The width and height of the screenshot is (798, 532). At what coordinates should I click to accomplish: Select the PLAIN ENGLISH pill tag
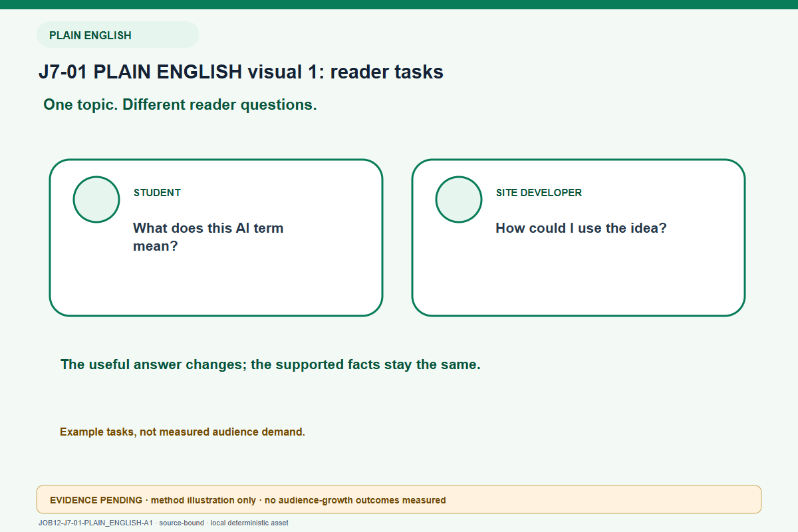pyautogui.click(x=118, y=35)
